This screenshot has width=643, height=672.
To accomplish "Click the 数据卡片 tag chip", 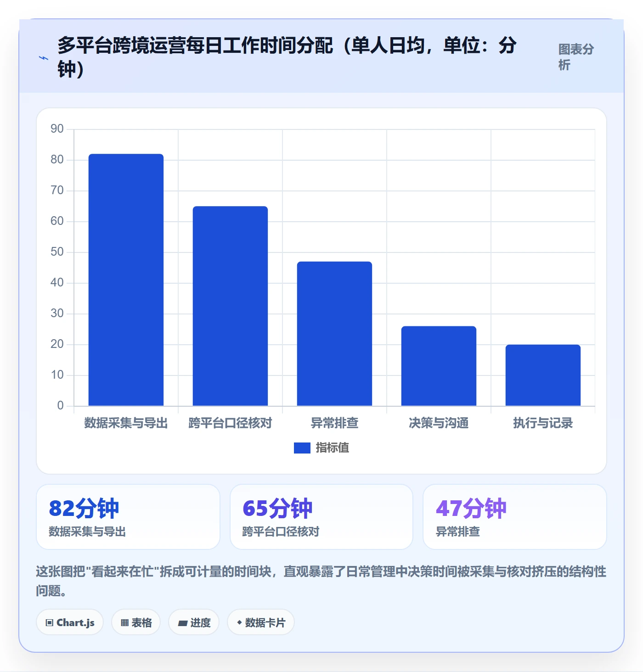I will (x=261, y=622).
